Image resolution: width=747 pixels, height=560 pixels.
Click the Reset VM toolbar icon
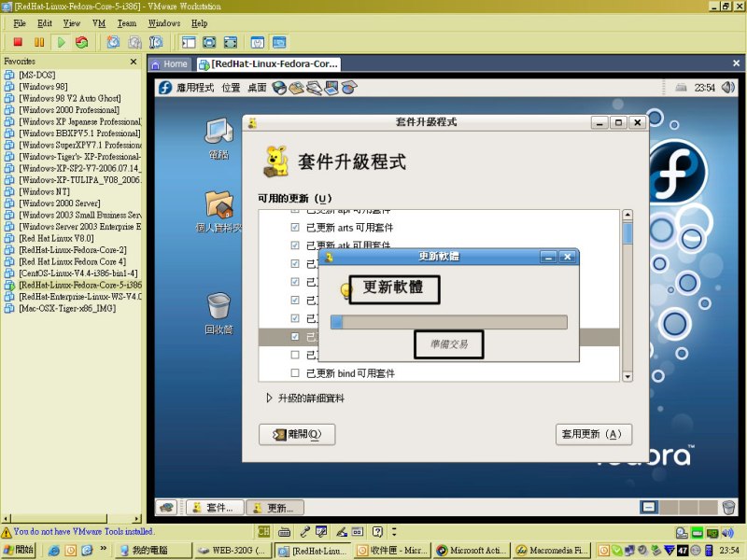81,42
